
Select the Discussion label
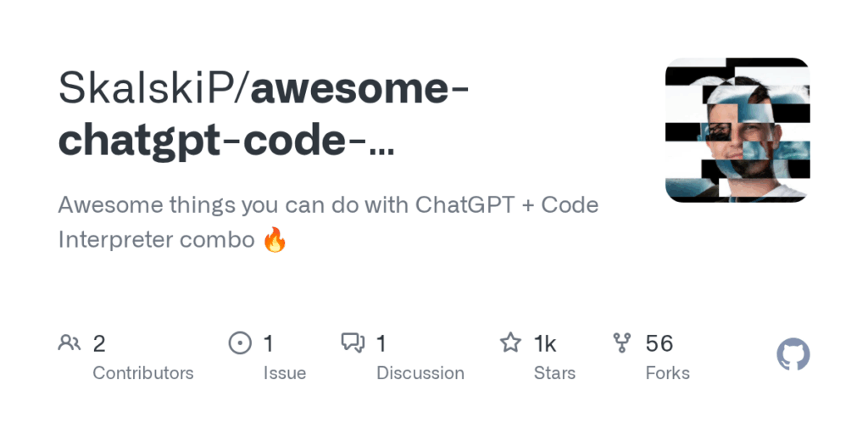tap(420, 373)
